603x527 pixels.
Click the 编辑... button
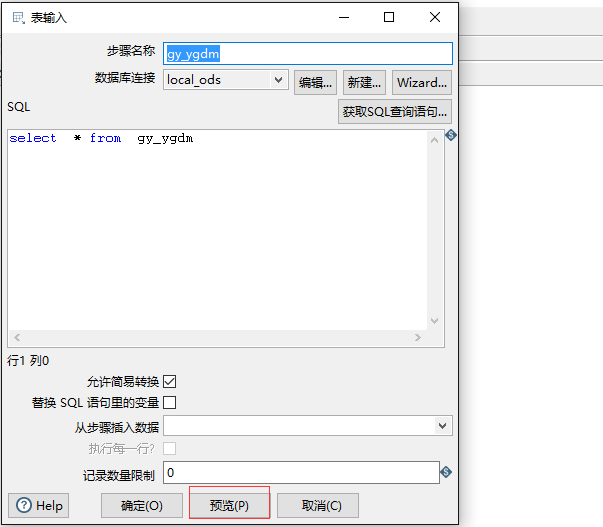315,82
